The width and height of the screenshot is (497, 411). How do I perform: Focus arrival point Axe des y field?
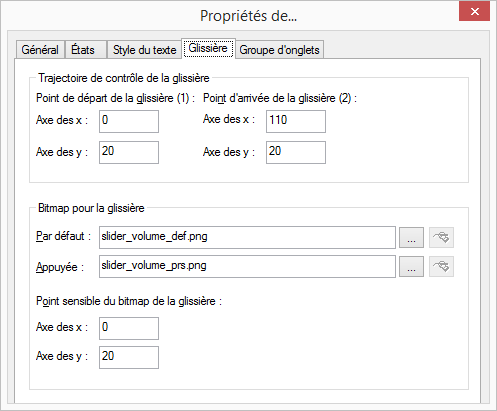click(x=296, y=152)
